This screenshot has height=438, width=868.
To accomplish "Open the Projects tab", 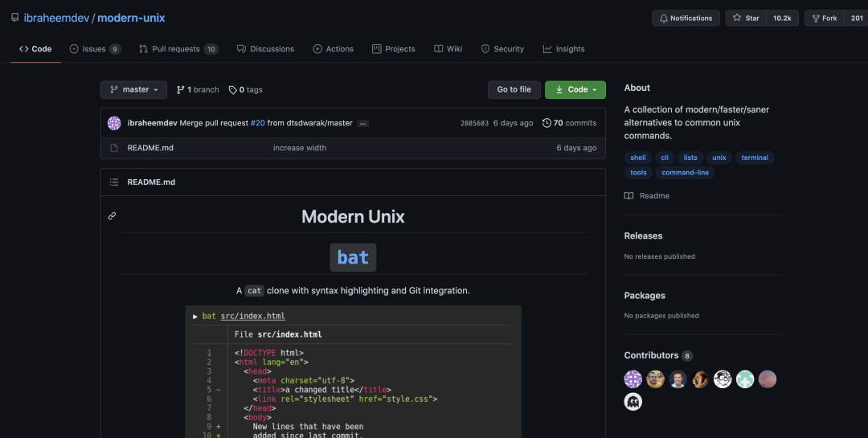I will (393, 49).
